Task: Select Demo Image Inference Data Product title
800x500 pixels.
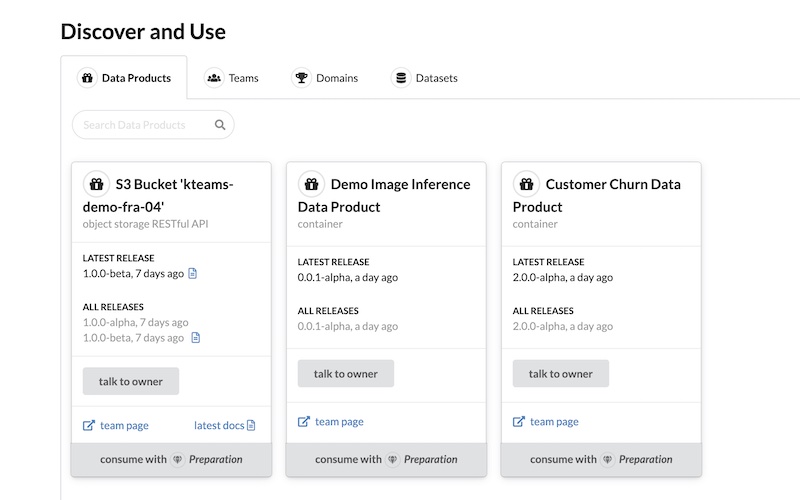Action: pos(384,195)
